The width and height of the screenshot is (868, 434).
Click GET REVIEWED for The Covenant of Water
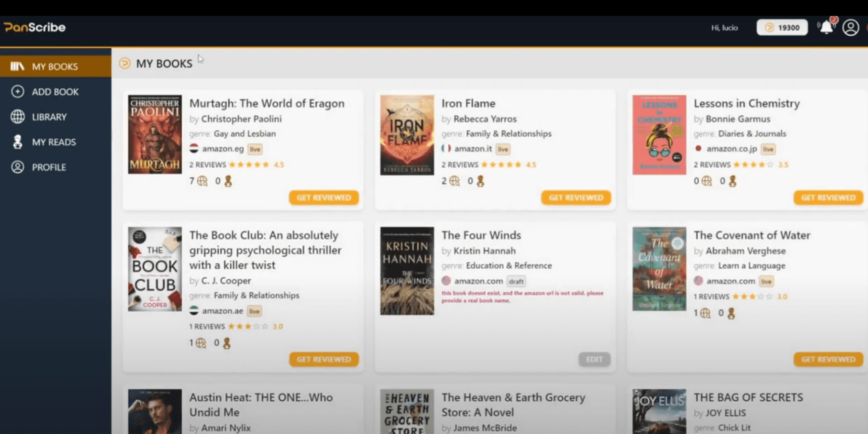(x=828, y=359)
